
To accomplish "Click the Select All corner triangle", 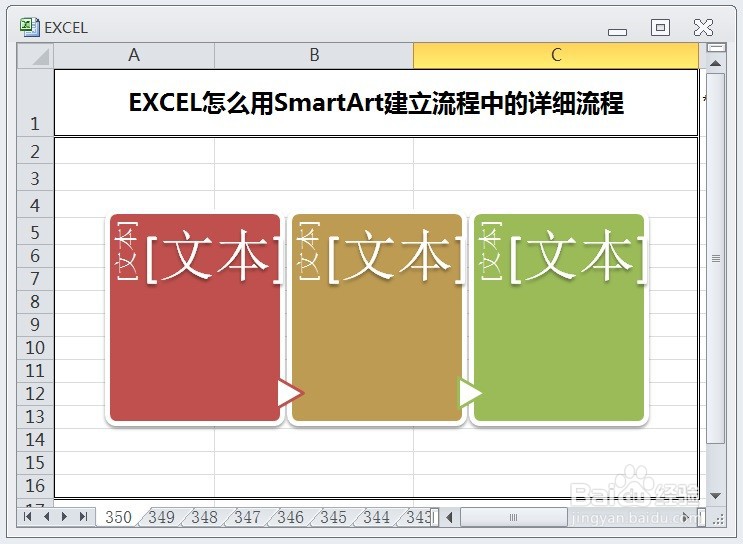I will pyautogui.click(x=36, y=56).
